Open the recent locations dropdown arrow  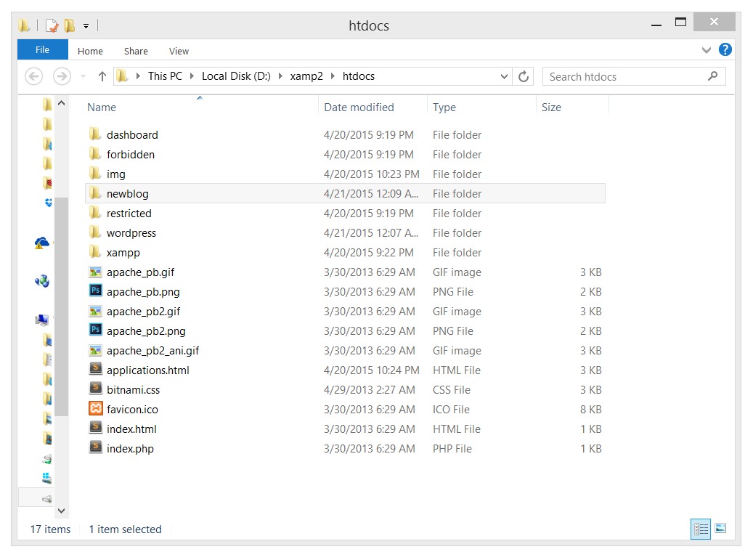[x=83, y=76]
